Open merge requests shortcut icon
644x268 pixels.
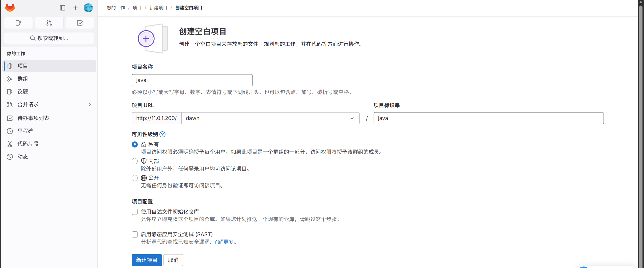49,23
